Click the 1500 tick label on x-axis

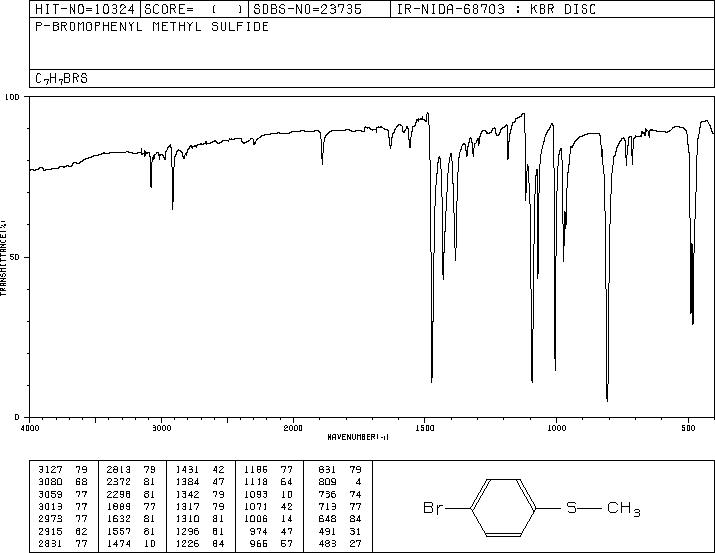(x=425, y=428)
